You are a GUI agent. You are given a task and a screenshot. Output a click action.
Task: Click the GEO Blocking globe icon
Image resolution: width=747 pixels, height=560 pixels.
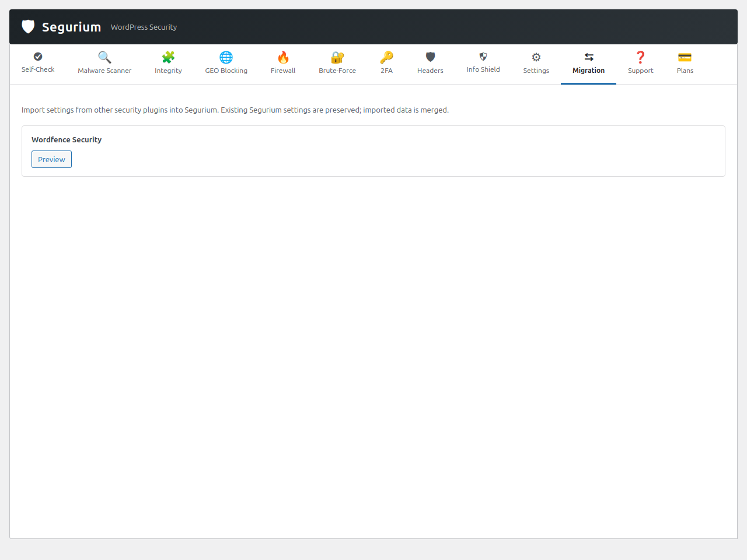(x=226, y=57)
